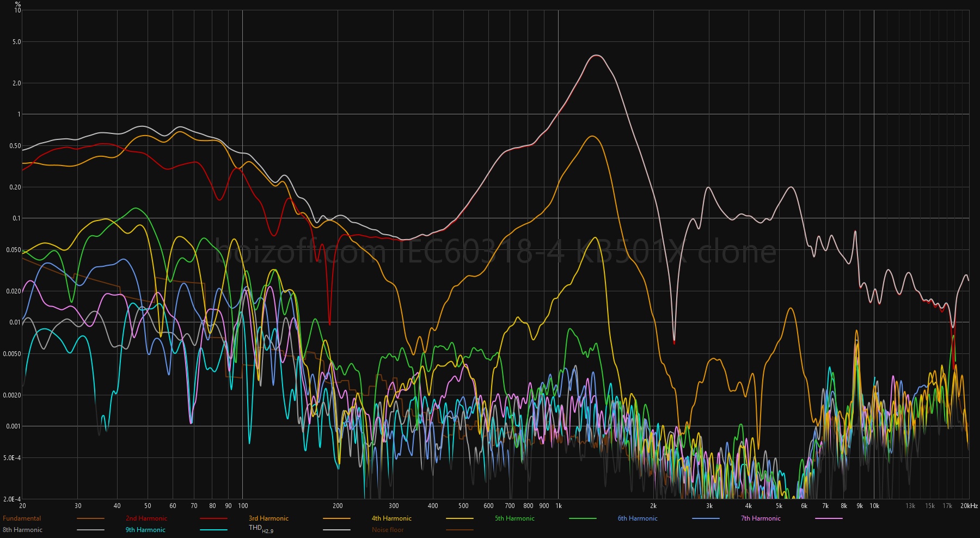Click the Noise floor legend label
Screen dimensions: 980x538
pyautogui.click(x=388, y=530)
